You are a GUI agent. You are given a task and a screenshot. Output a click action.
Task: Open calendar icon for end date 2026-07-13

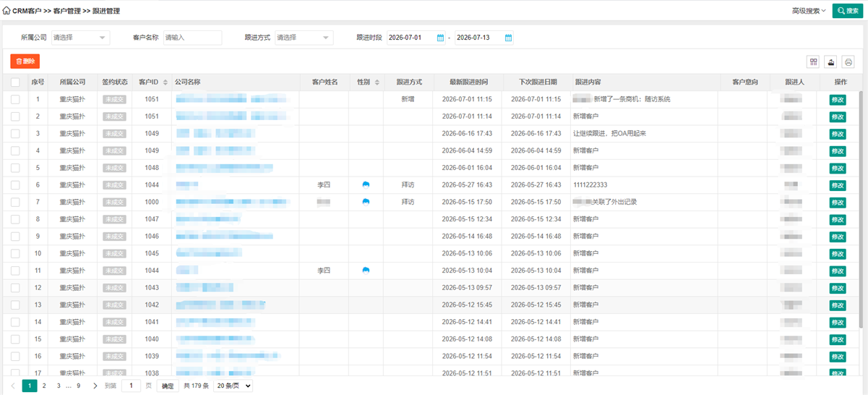[508, 38]
